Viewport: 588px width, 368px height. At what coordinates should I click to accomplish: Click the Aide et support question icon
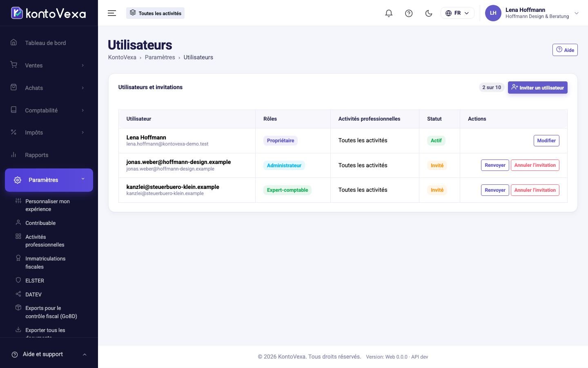(x=15, y=355)
